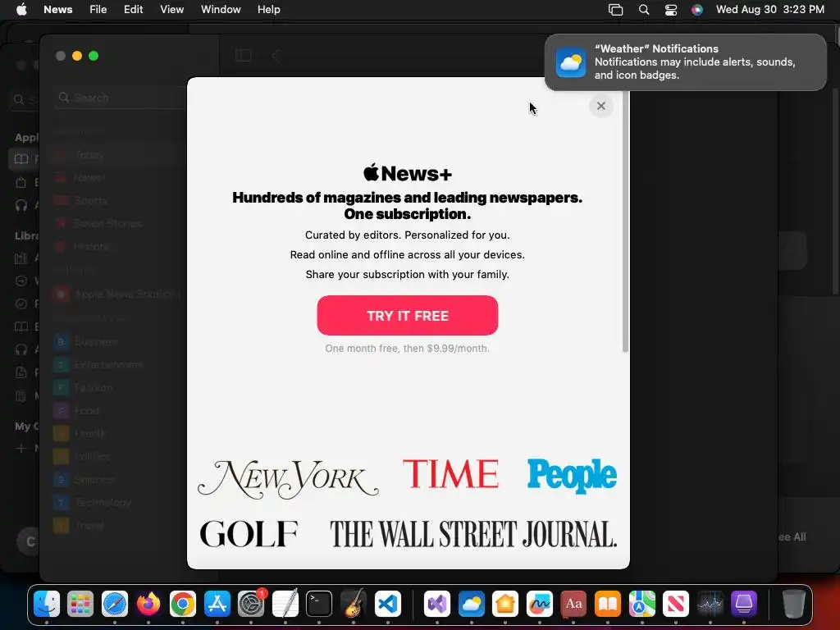
Task: Open Books from the Dock
Action: coord(608,605)
